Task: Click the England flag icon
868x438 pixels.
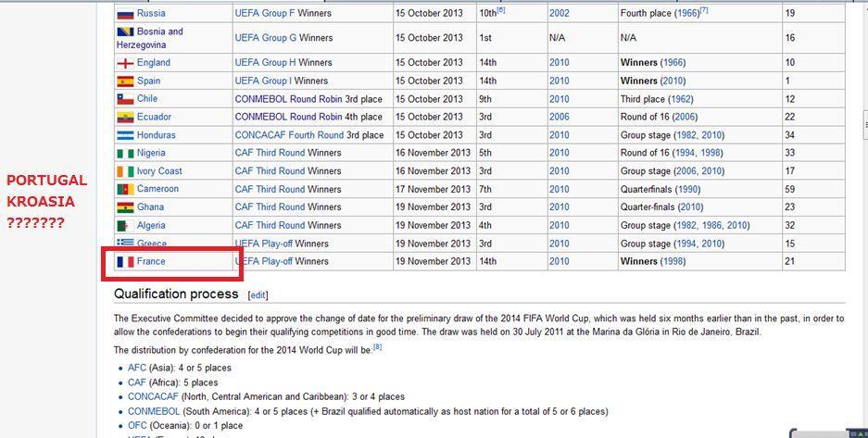Action: tap(125, 63)
